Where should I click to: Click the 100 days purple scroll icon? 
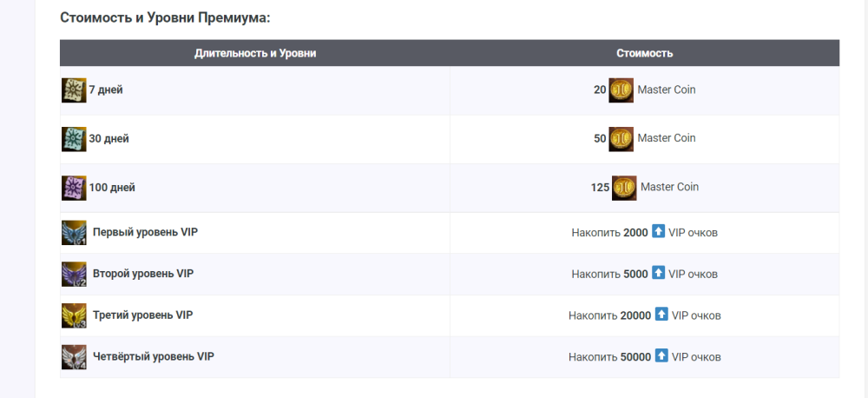[x=74, y=188]
